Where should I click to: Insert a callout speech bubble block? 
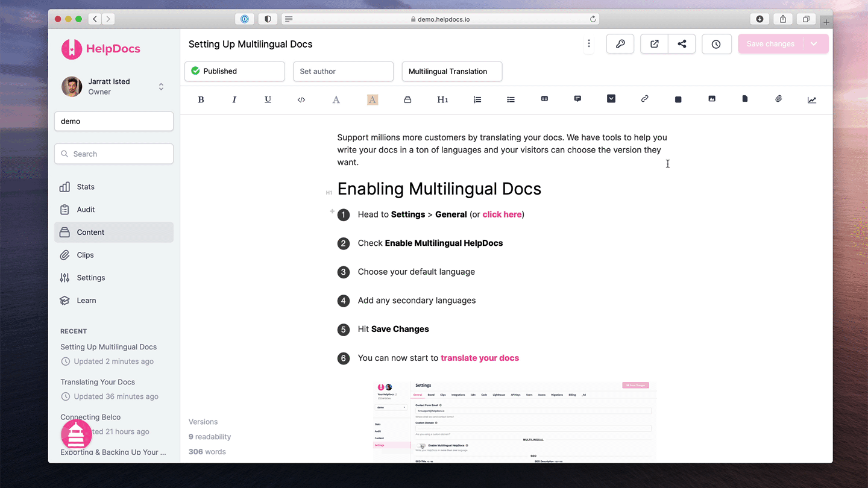pyautogui.click(x=577, y=99)
